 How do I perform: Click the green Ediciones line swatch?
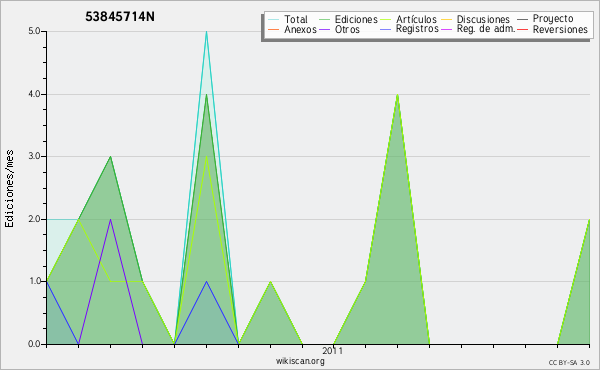[x=324, y=19]
